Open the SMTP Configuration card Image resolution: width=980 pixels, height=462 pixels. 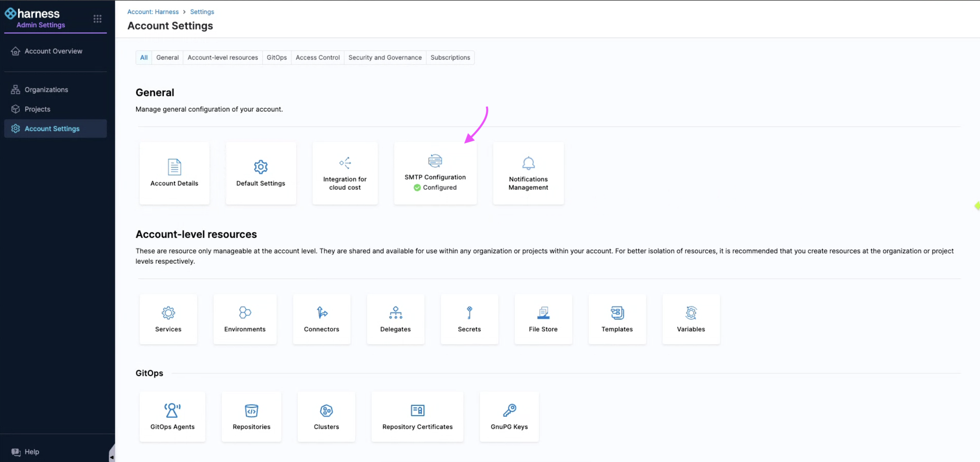pyautogui.click(x=435, y=173)
